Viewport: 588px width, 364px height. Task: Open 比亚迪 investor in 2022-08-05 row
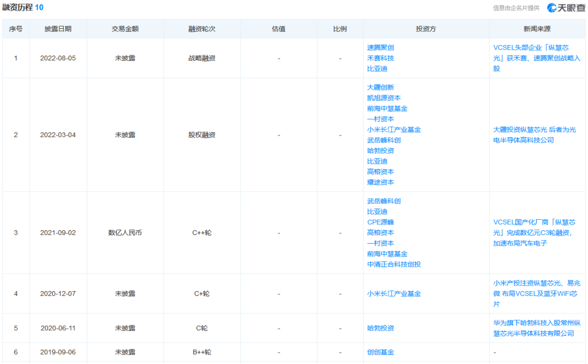(x=377, y=69)
